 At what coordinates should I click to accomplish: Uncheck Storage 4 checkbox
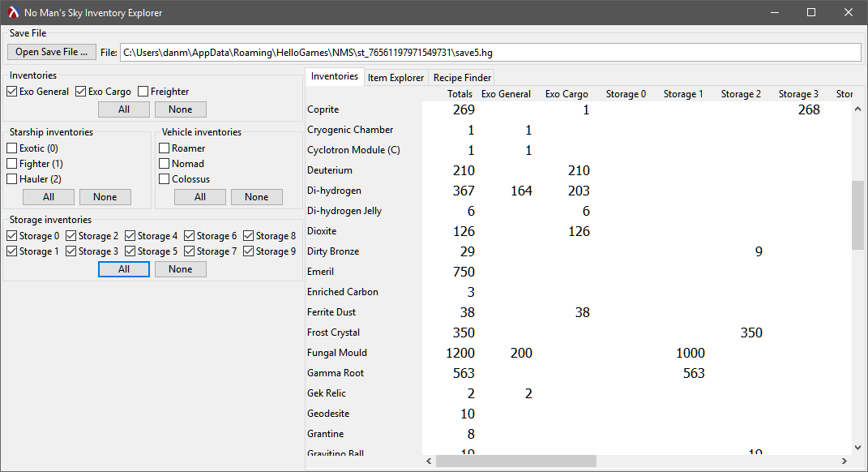[x=130, y=236]
